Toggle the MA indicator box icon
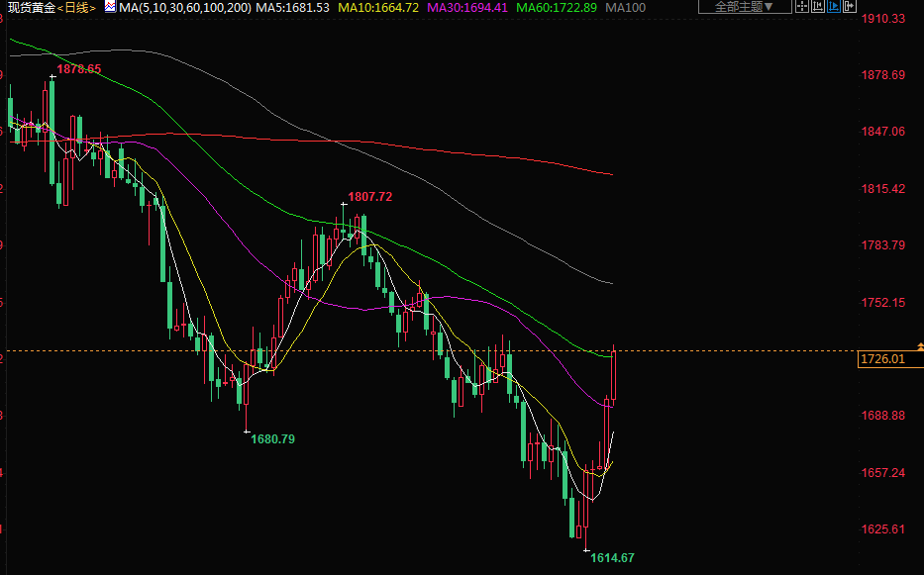Viewport: 924px width, 575px height. [x=110, y=7]
